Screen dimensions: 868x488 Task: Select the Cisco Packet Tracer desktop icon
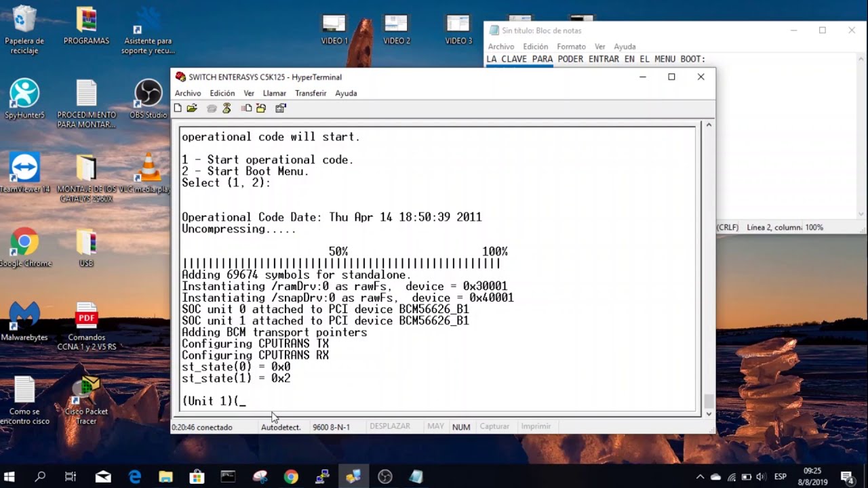[86, 401]
